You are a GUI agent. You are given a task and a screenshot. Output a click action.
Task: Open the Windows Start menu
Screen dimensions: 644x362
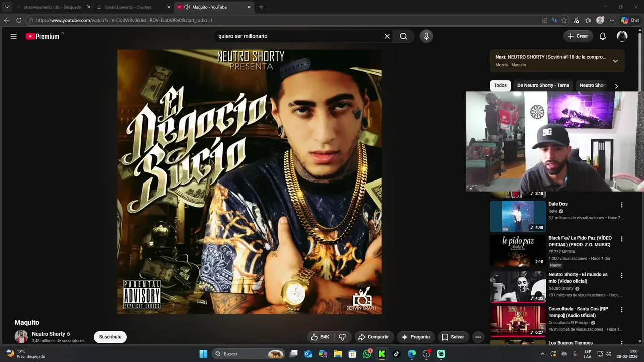pos(203,354)
